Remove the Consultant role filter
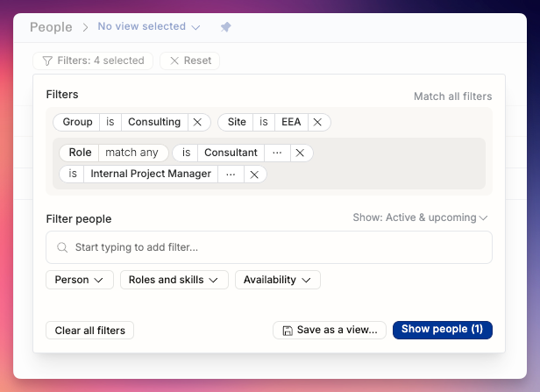The image size is (540, 392). coord(300,153)
